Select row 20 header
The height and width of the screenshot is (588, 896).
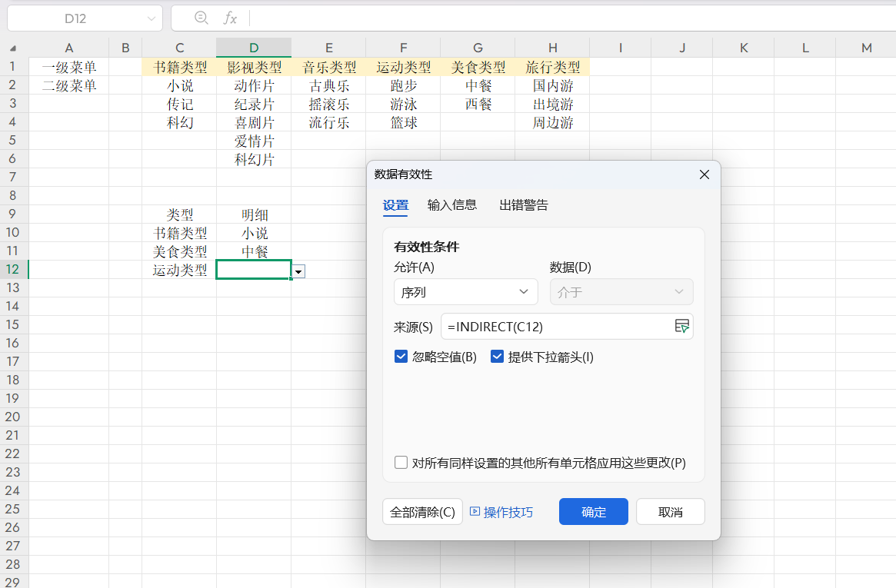[x=12, y=417]
